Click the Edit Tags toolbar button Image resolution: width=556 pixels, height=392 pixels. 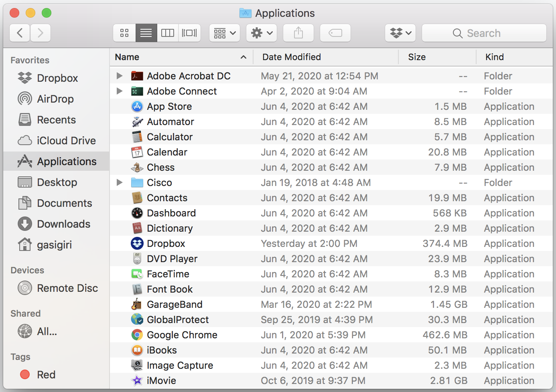click(x=335, y=33)
